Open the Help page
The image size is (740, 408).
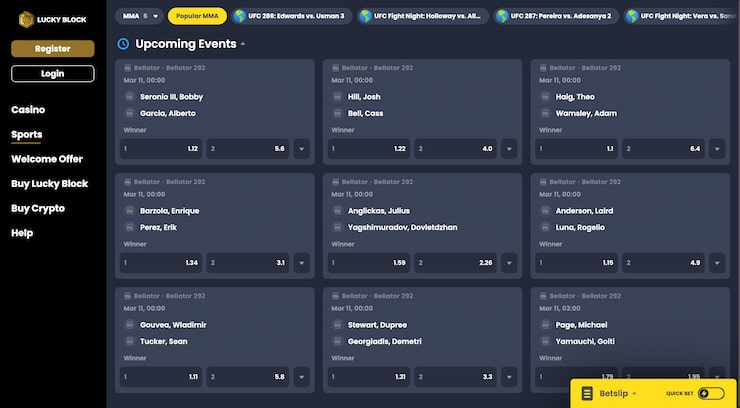(22, 233)
